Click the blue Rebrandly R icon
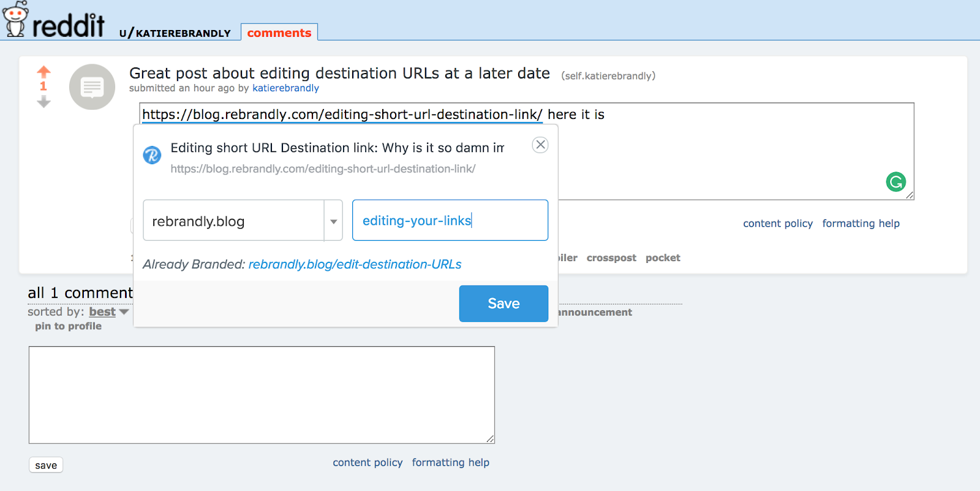The image size is (980, 491). 152,155
